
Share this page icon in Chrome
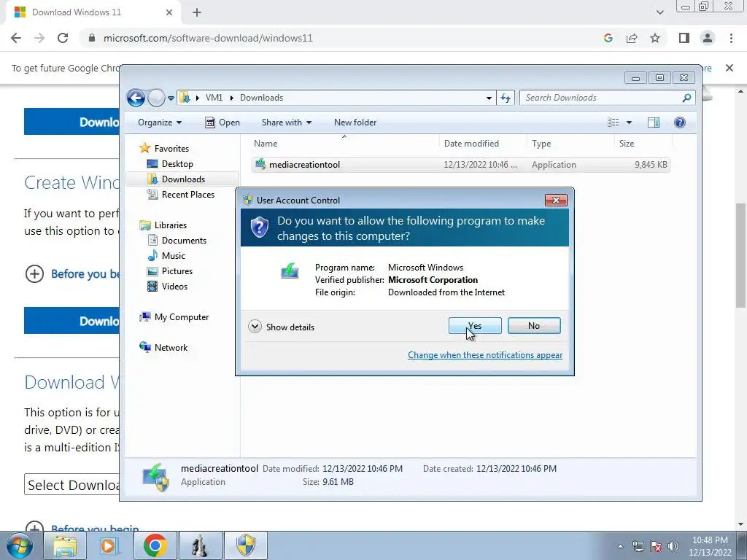click(632, 38)
